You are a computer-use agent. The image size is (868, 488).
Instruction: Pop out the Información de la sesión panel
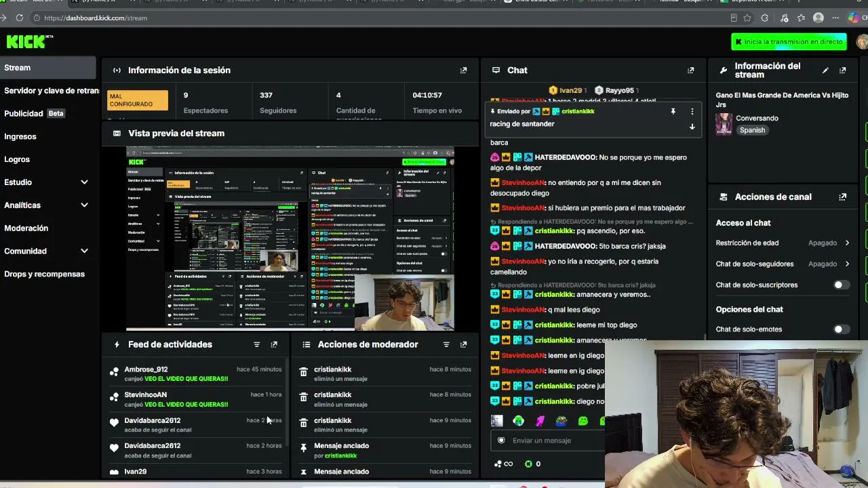[x=464, y=70]
